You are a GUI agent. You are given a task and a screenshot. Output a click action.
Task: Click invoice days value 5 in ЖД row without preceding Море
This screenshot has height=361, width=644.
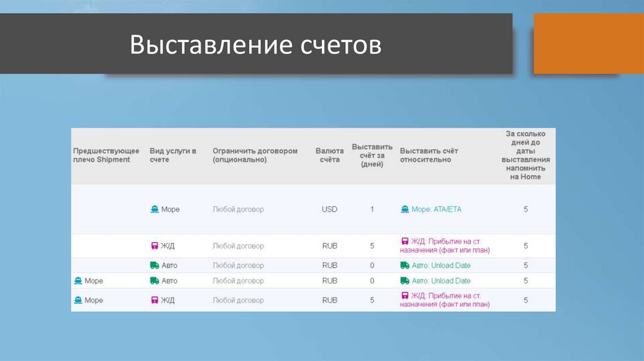[372, 246]
